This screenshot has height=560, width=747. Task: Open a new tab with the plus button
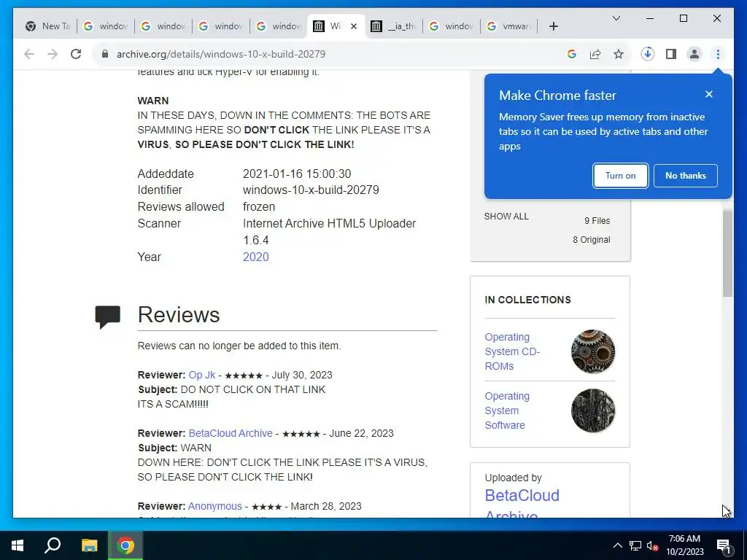click(x=553, y=26)
